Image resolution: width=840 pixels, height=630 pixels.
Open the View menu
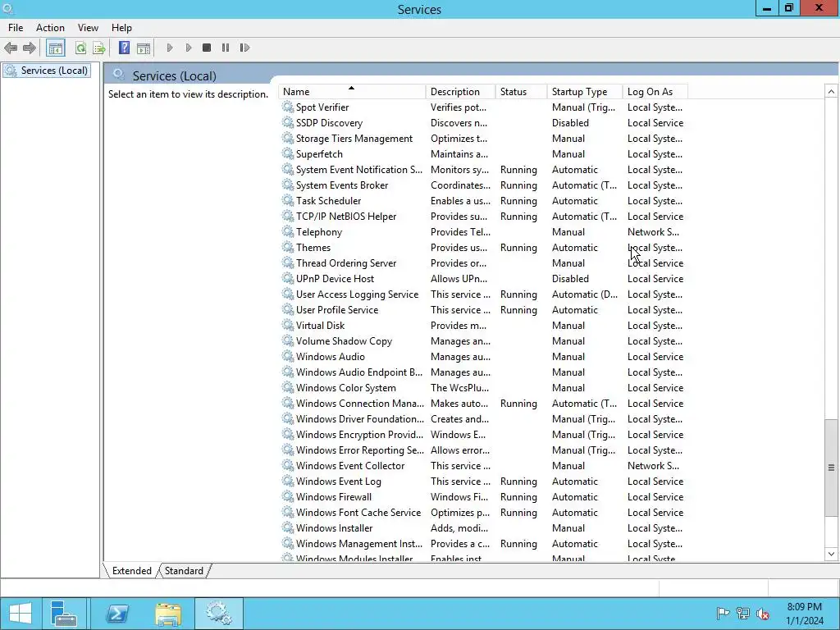pos(88,28)
